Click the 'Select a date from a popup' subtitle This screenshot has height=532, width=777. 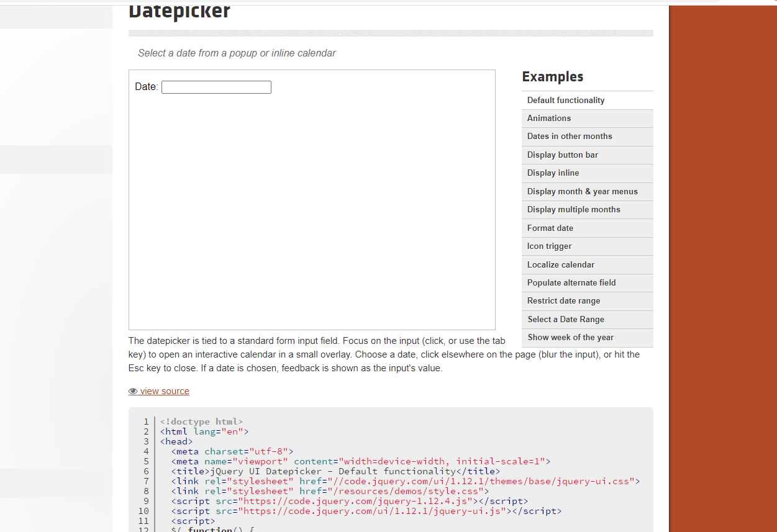[x=237, y=53]
